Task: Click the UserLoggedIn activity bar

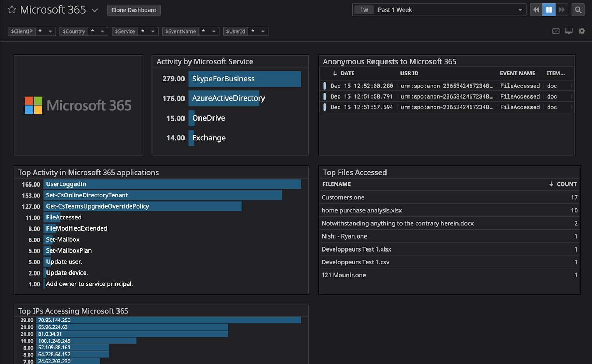Action: coord(172,184)
